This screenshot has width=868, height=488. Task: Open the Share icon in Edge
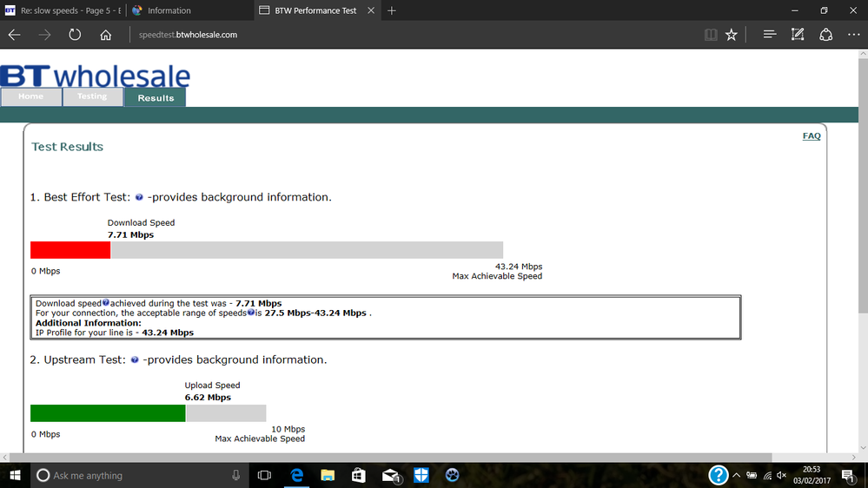tap(826, 35)
